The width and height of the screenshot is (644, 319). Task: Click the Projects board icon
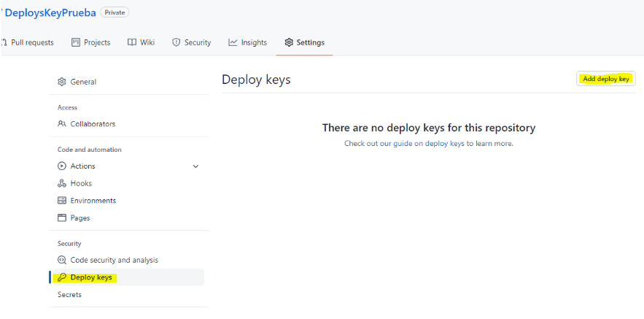tap(76, 42)
